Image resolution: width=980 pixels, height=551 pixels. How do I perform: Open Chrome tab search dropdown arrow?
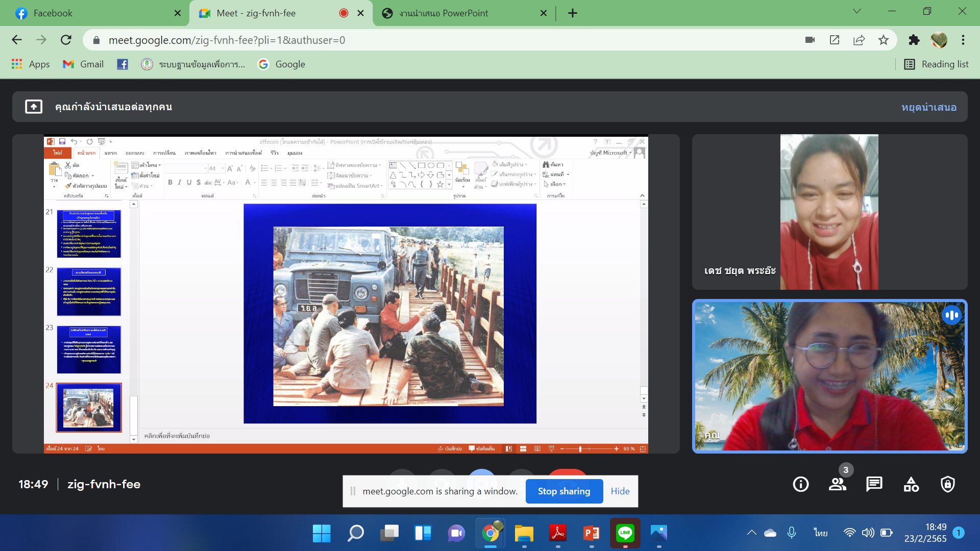(857, 11)
